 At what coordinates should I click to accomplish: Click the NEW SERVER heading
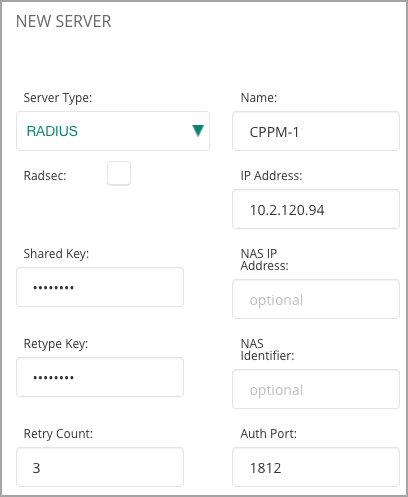point(64,21)
